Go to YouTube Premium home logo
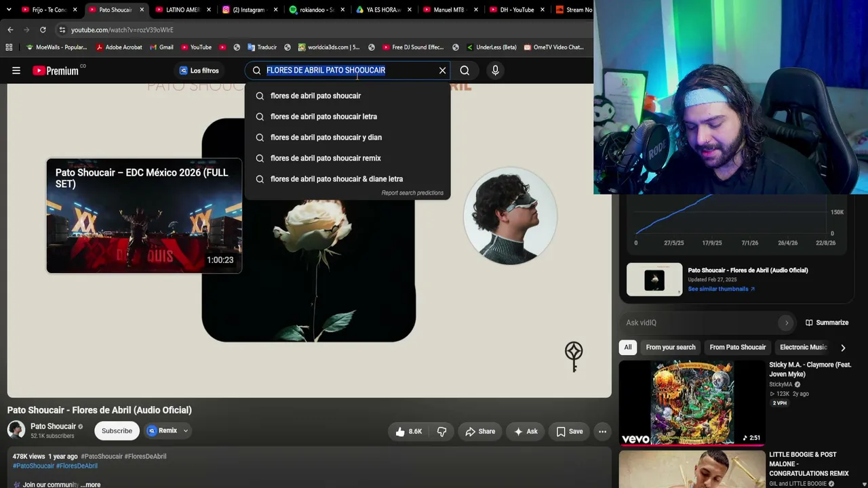 57,70
